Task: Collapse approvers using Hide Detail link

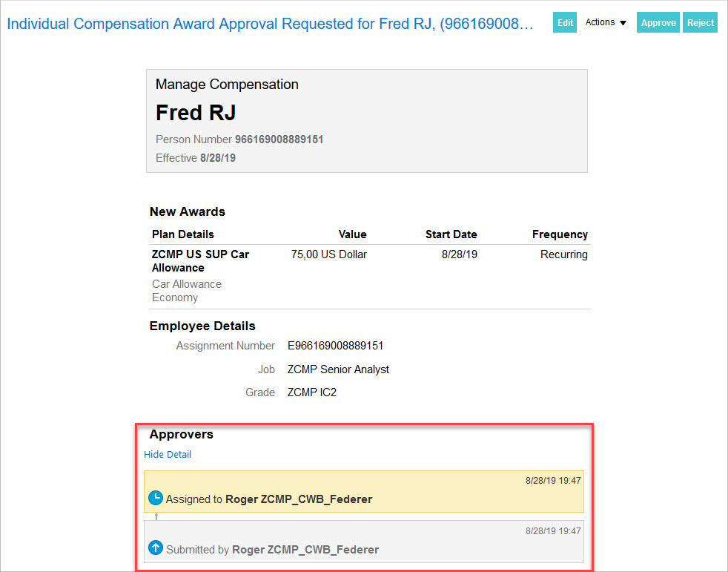Action: pyautogui.click(x=168, y=454)
